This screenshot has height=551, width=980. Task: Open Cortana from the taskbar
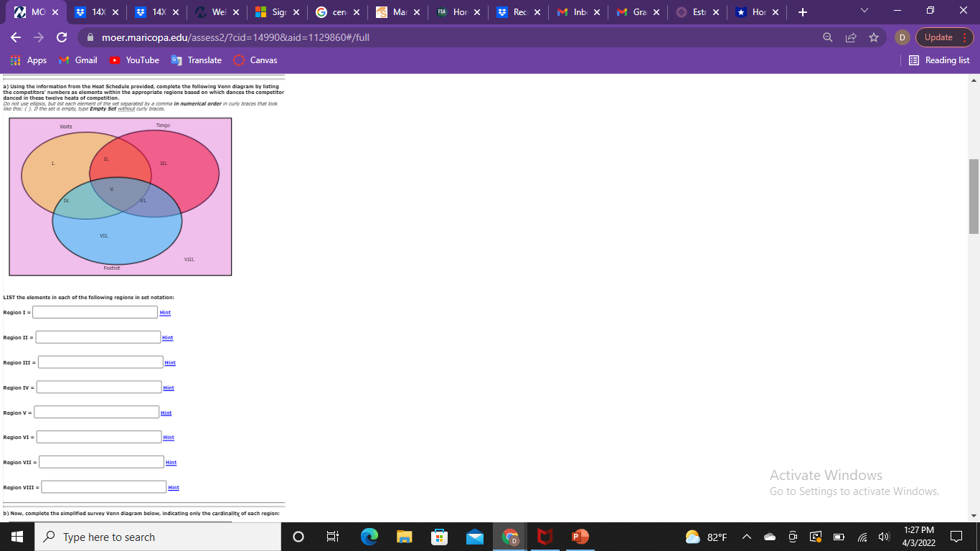298,537
